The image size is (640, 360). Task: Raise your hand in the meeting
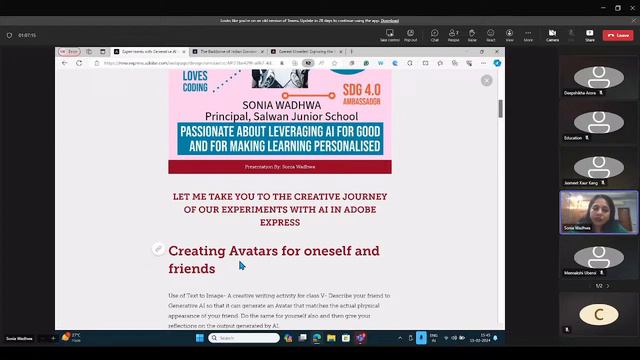click(472, 35)
